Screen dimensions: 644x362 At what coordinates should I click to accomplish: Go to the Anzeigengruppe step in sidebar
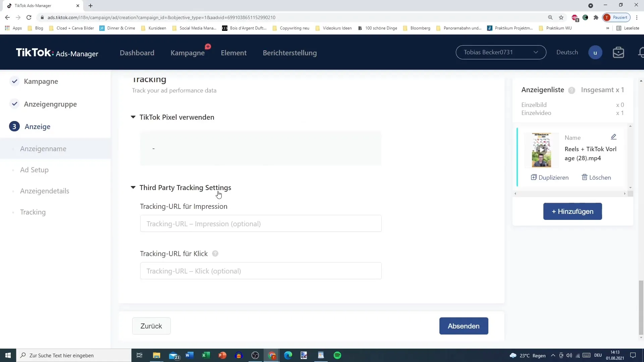click(50, 104)
